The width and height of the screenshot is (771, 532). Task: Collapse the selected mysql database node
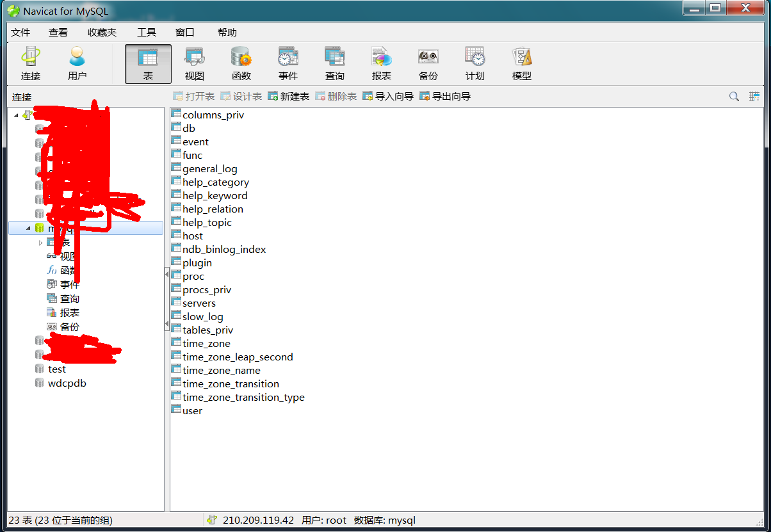point(28,227)
